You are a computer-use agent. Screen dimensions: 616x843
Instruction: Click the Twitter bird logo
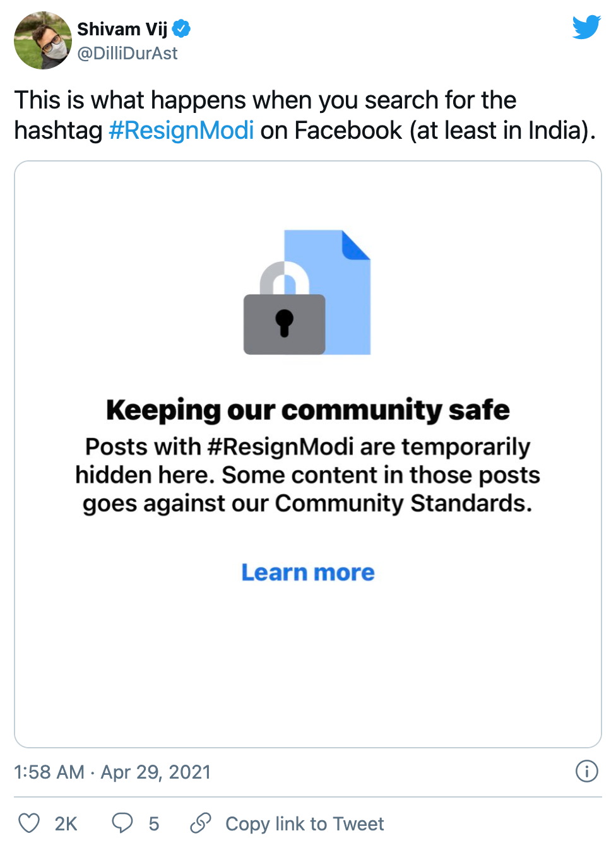pyautogui.click(x=586, y=27)
